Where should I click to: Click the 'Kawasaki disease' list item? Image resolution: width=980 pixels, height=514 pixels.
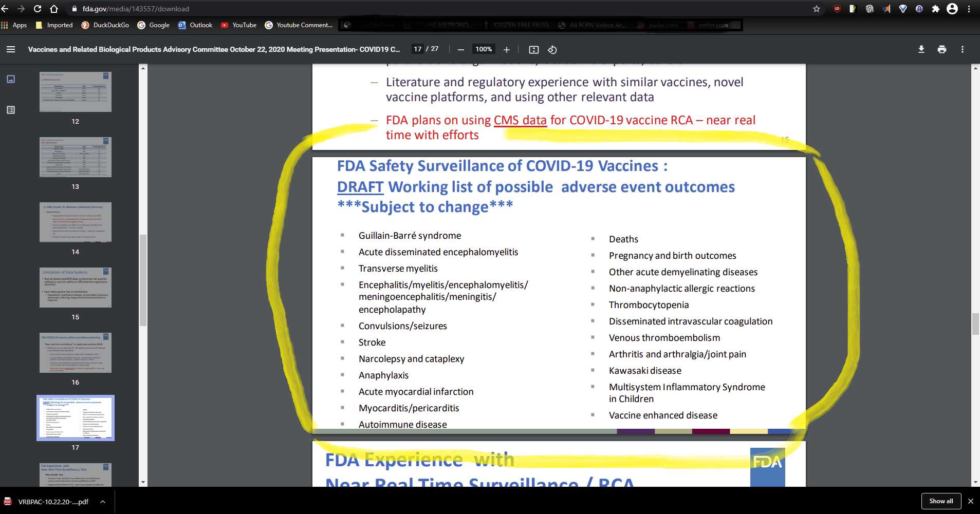pyautogui.click(x=645, y=371)
